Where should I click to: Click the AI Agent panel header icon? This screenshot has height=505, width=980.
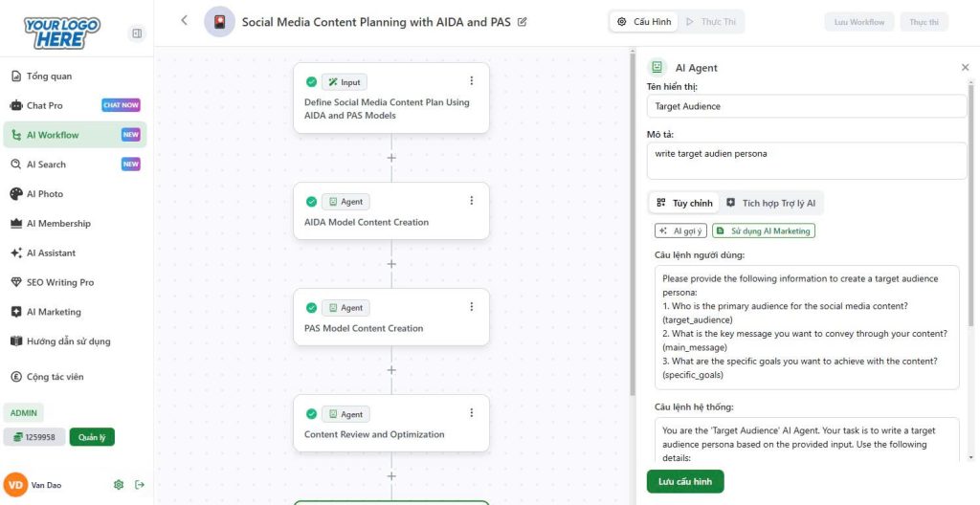pos(657,67)
